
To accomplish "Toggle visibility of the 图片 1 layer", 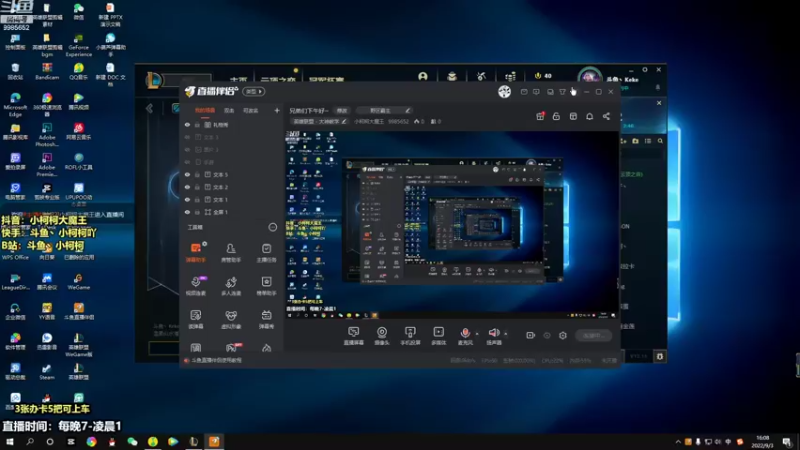I will pyautogui.click(x=187, y=149).
